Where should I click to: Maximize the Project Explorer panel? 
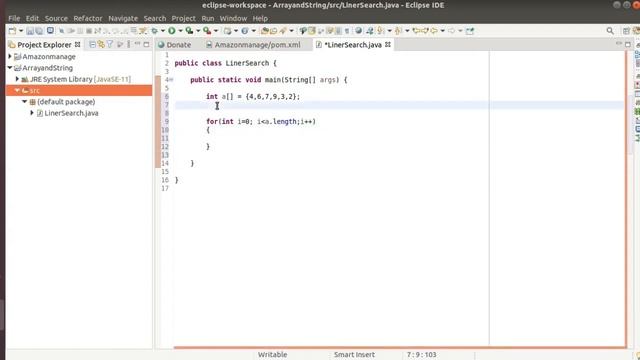click(147, 44)
